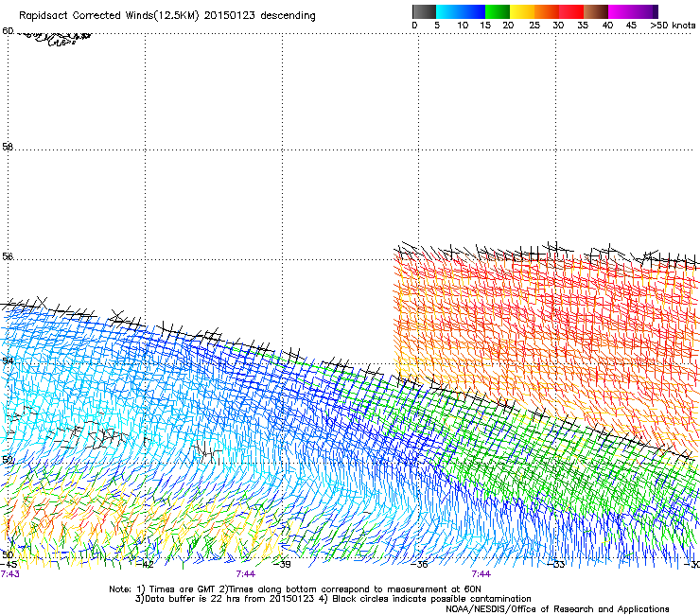Click the legend value '10'

(463, 26)
